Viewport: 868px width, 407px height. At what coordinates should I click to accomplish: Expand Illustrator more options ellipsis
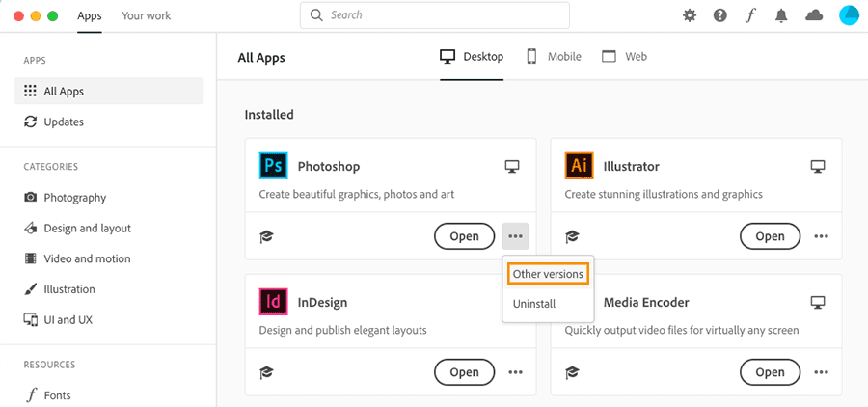pyautogui.click(x=821, y=236)
